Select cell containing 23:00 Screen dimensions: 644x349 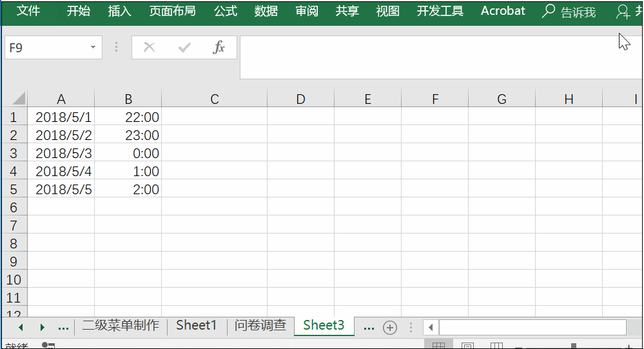click(x=128, y=135)
